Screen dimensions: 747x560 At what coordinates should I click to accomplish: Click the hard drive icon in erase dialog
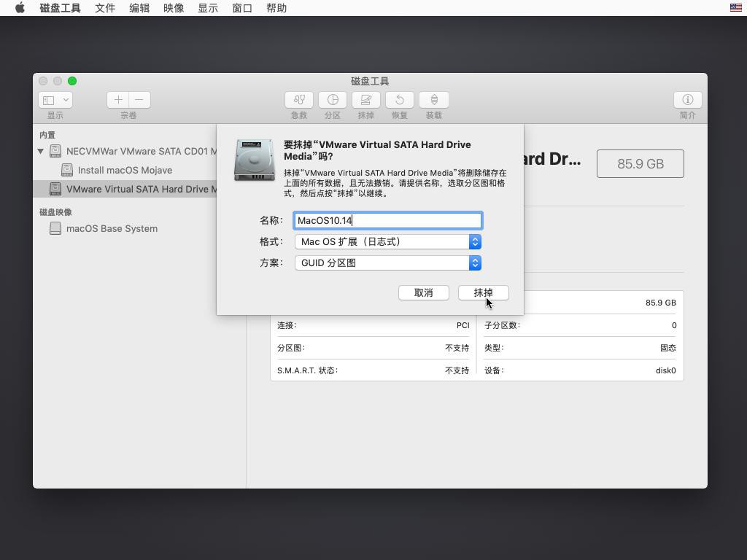click(255, 160)
